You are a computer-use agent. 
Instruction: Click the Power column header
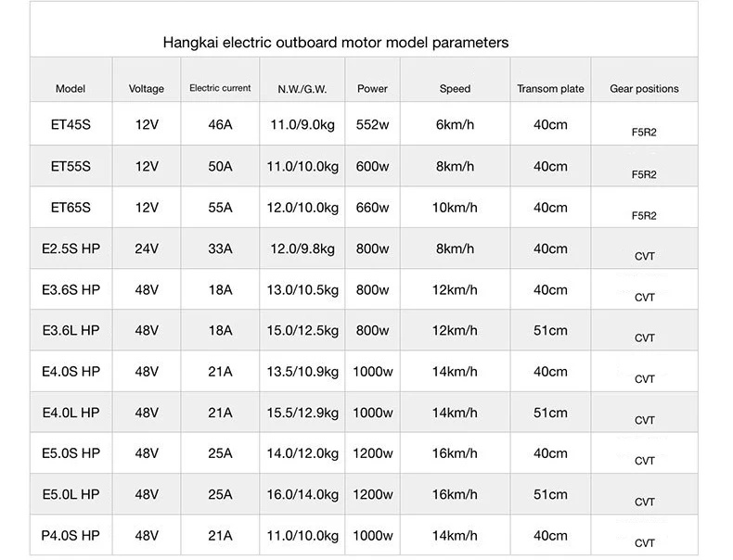pyautogui.click(x=372, y=89)
